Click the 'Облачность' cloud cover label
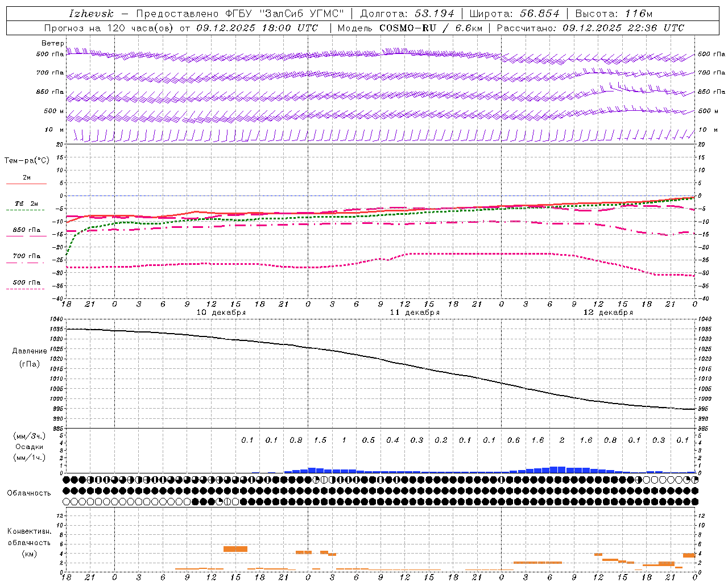This screenshot has width=728, height=582. point(29,493)
